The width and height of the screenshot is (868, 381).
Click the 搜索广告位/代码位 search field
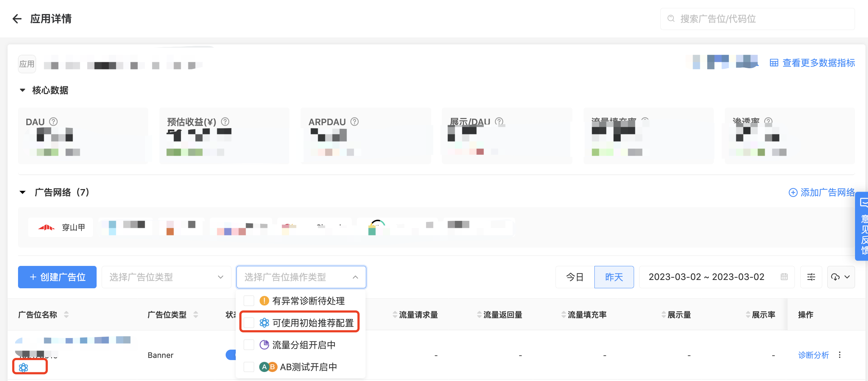[757, 19]
